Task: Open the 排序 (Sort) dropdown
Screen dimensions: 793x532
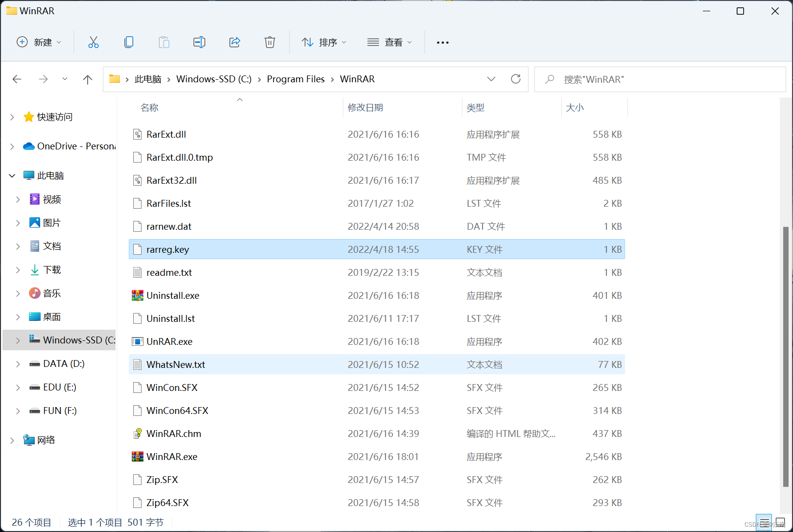Action: (324, 42)
